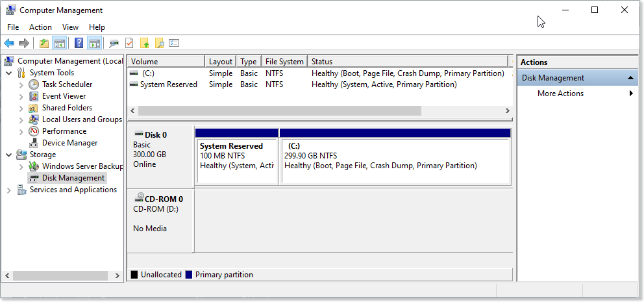The image size is (644, 302).
Task: Sort by the Volume column header
Action: [x=166, y=62]
